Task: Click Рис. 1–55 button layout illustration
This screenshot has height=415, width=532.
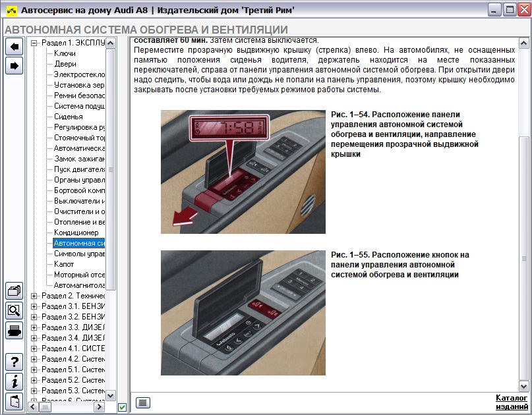Action: click(x=243, y=313)
